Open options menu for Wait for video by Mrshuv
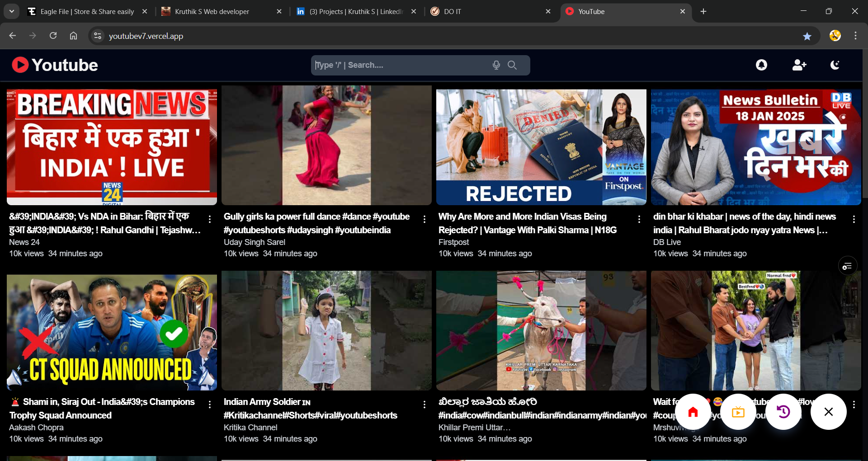This screenshot has width=868, height=461. 854,405
